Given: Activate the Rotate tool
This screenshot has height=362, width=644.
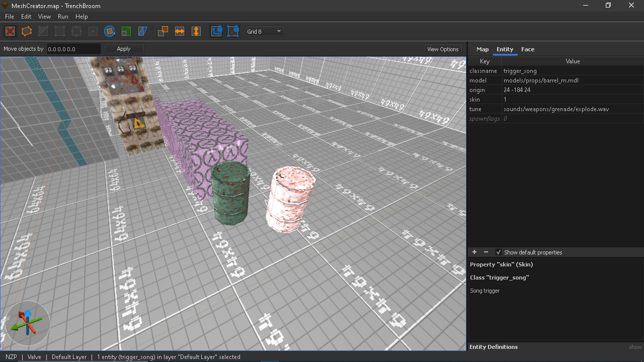Looking at the screenshot, I should [x=110, y=31].
